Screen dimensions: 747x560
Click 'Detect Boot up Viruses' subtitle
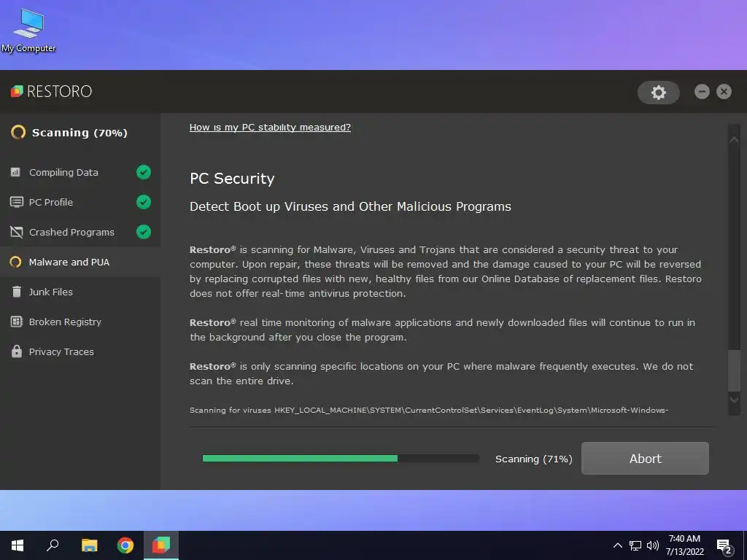[x=350, y=206]
